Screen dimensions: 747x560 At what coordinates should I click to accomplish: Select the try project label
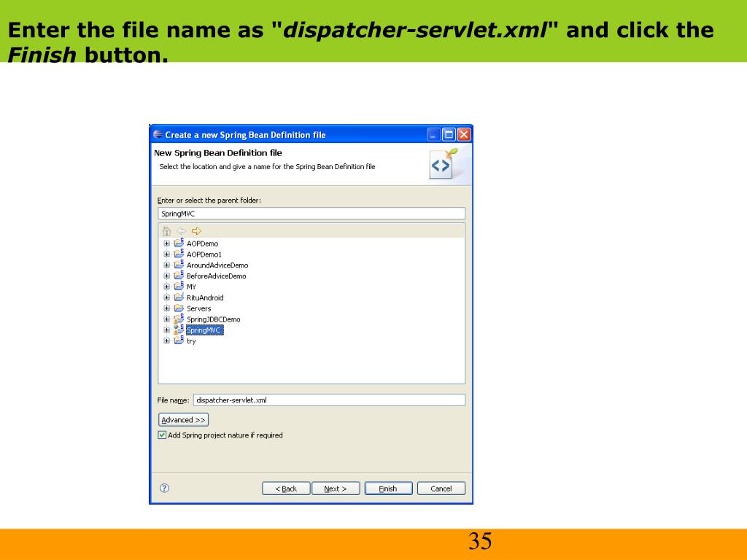[x=191, y=341]
